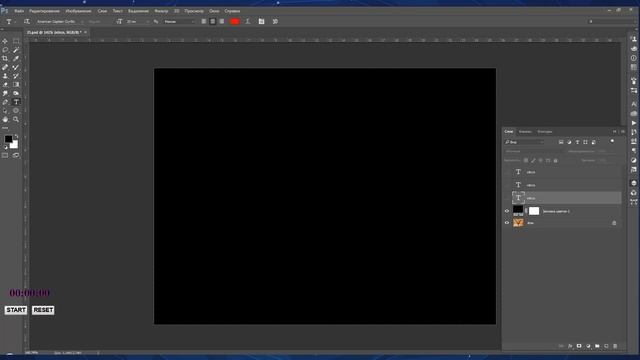Close the open document tab

tap(85, 32)
